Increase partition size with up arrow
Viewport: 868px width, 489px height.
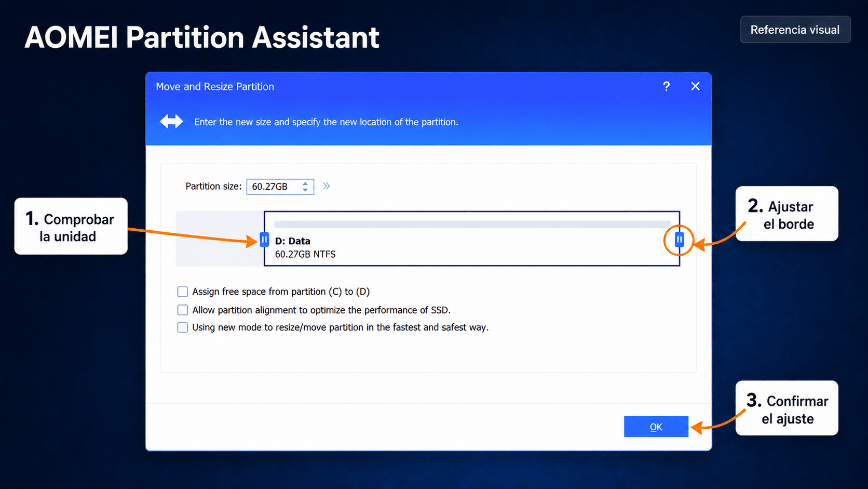(x=305, y=183)
